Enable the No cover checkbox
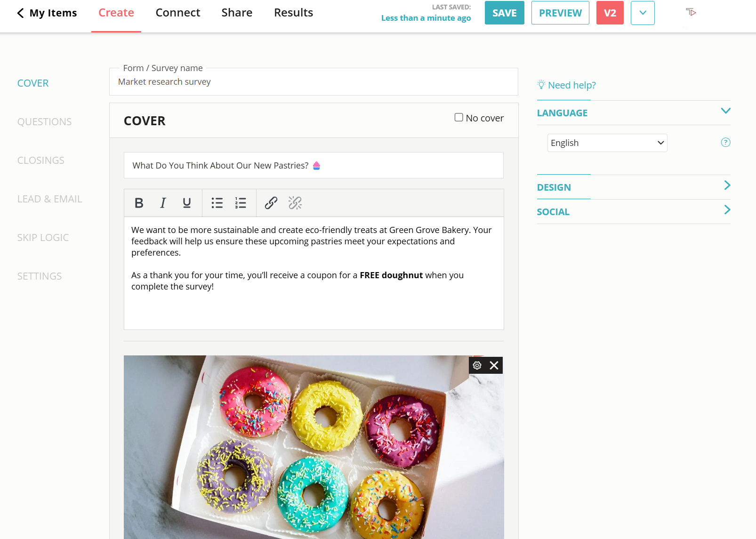Viewport: 756px width, 539px height. click(458, 117)
